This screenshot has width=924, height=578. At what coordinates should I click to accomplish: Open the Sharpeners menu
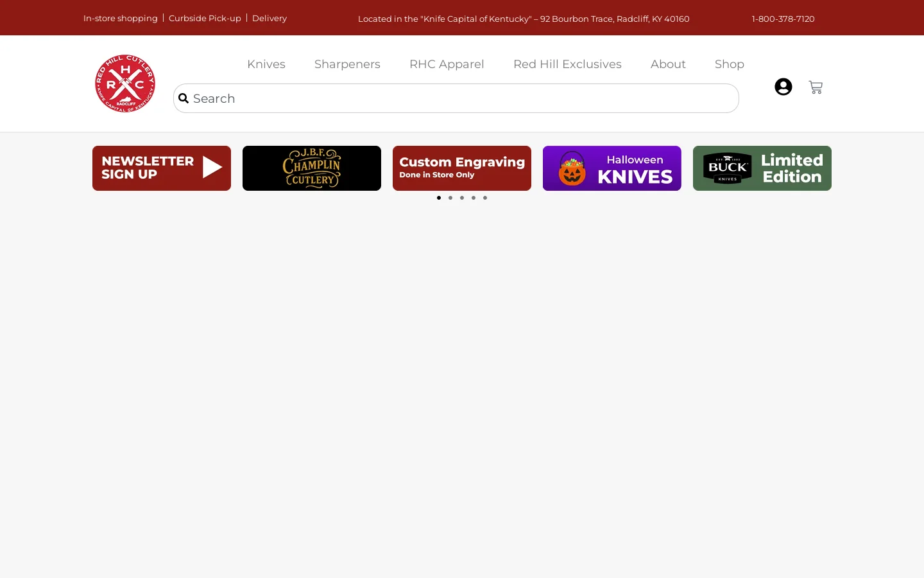(x=347, y=64)
